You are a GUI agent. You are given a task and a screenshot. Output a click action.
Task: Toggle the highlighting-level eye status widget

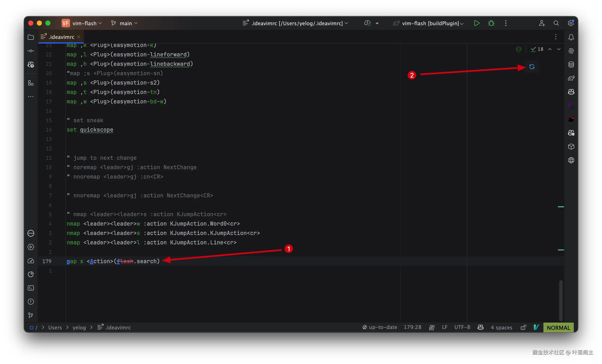[x=432, y=327]
